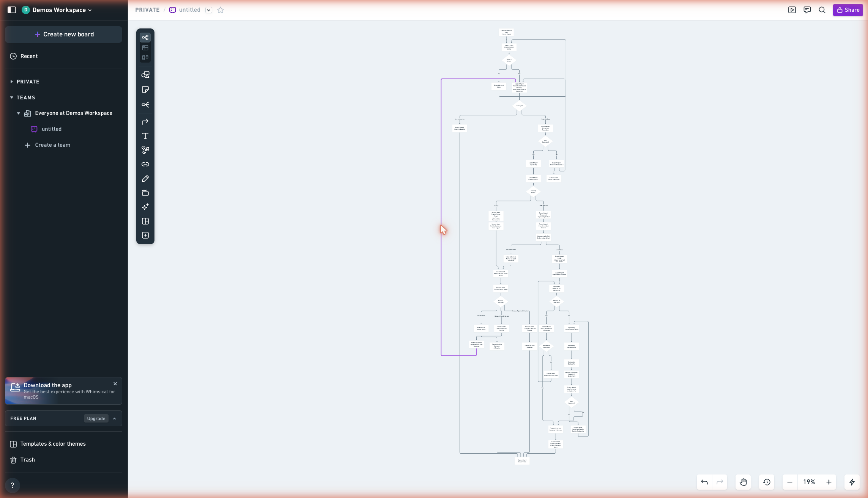
Task: Undo the last action
Action: click(704, 482)
